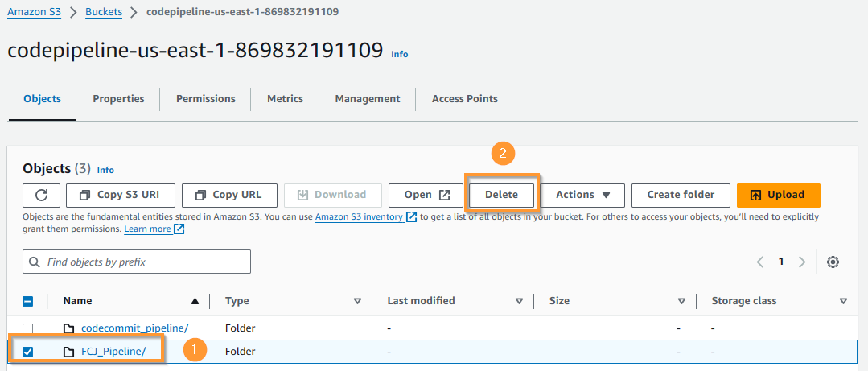This screenshot has width=868, height=371.
Task: Switch to the Metrics tab
Action: 285,98
